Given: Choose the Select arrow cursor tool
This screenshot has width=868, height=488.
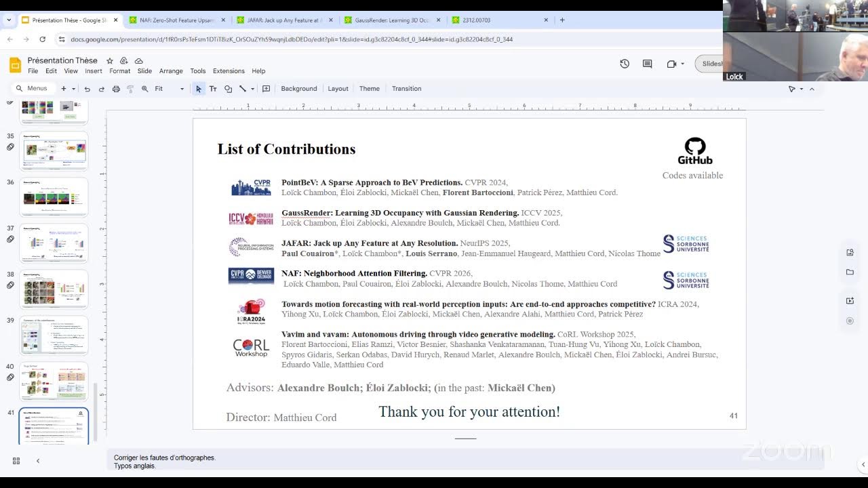Looking at the screenshot, I should point(198,89).
